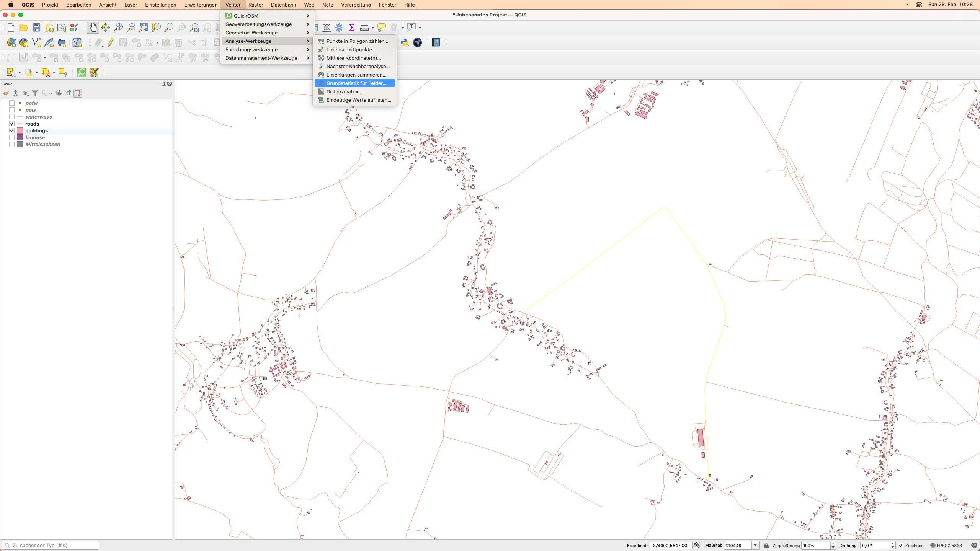Open messages log speech bubble in status bar
Viewport: 980px width, 551px height.
tap(974, 546)
